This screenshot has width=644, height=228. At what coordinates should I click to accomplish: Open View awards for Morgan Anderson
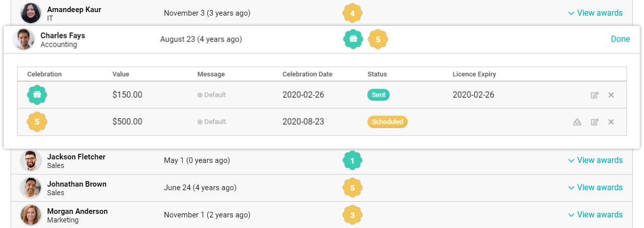pos(595,215)
